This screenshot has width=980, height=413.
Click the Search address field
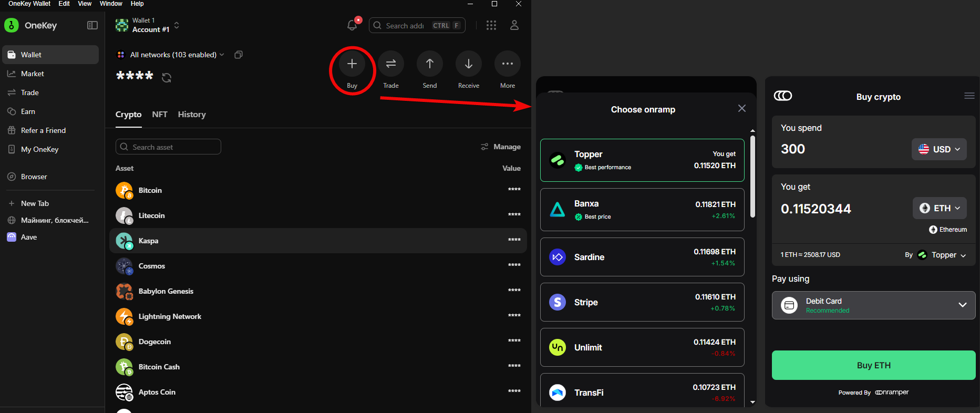point(417,25)
